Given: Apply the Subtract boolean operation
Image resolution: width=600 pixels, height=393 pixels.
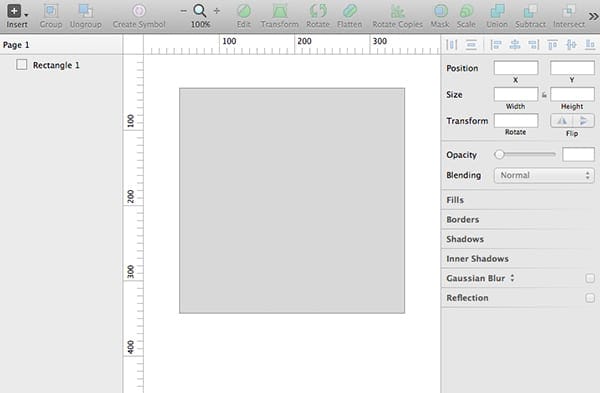Looking at the screenshot, I should (x=530, y=11).
